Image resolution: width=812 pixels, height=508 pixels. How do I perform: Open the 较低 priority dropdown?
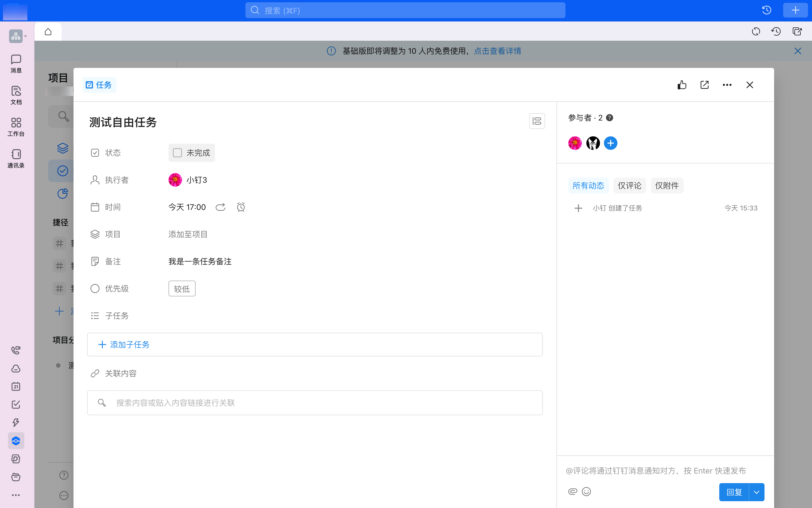pos(182,289)
